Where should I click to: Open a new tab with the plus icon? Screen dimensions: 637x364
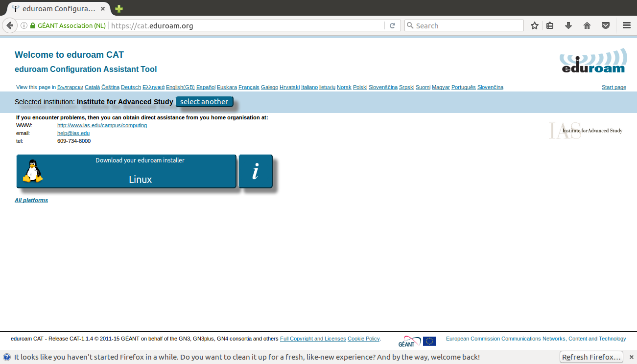point(119,9)
